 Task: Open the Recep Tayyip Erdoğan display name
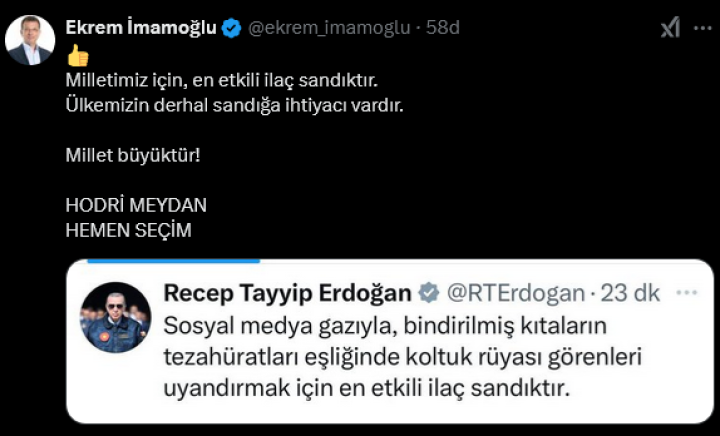[x=287, y=293]
